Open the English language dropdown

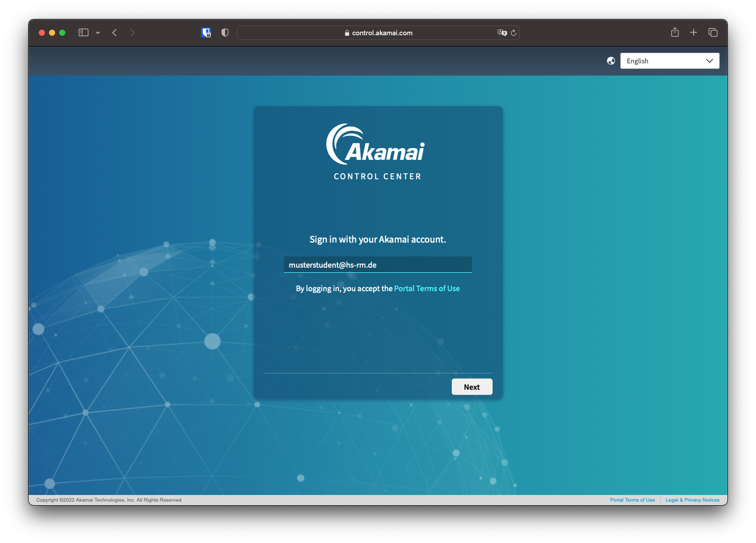click(670, 61)
